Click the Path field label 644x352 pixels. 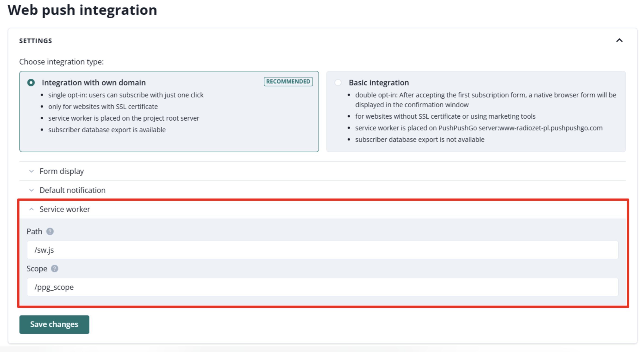point(34,231)
